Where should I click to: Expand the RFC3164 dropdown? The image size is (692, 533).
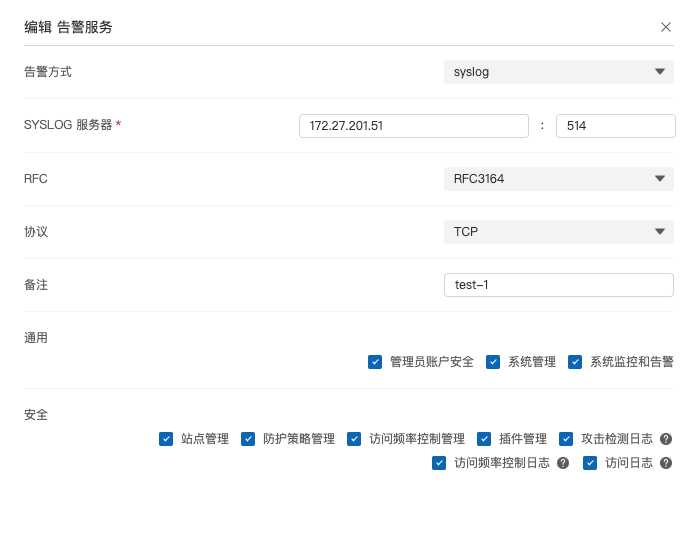point(558,179)
